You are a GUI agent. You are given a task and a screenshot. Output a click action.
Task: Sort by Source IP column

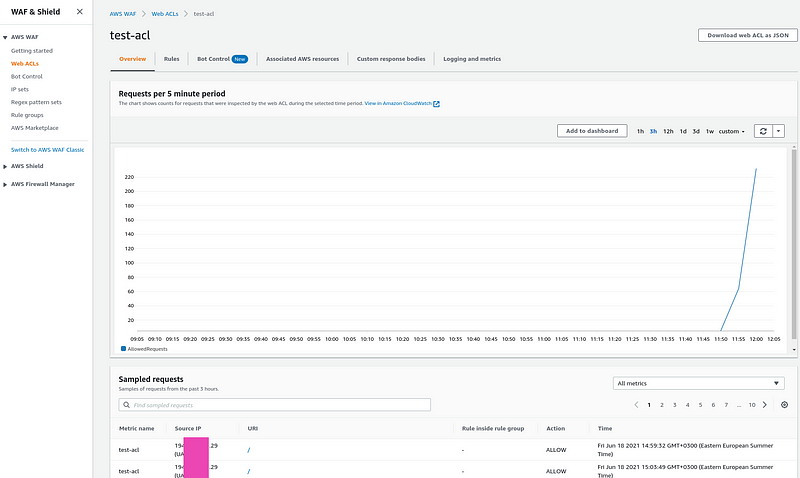coord(188,429)
